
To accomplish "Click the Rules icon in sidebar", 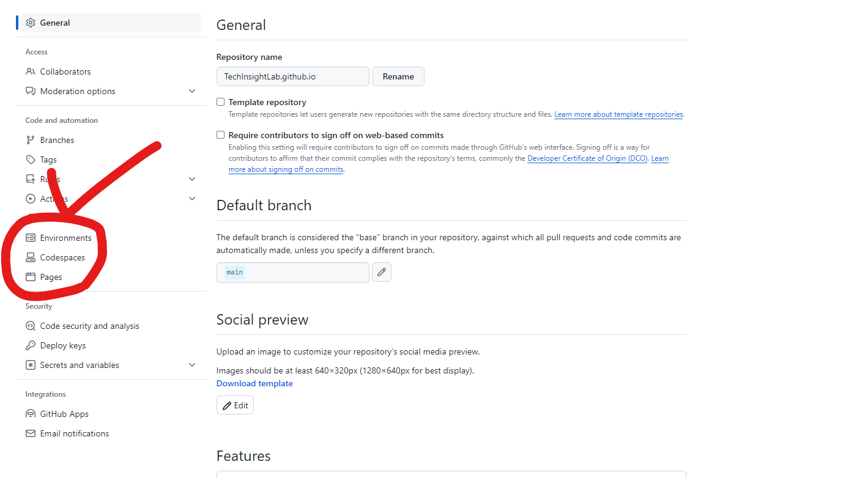I will [31, 179].
